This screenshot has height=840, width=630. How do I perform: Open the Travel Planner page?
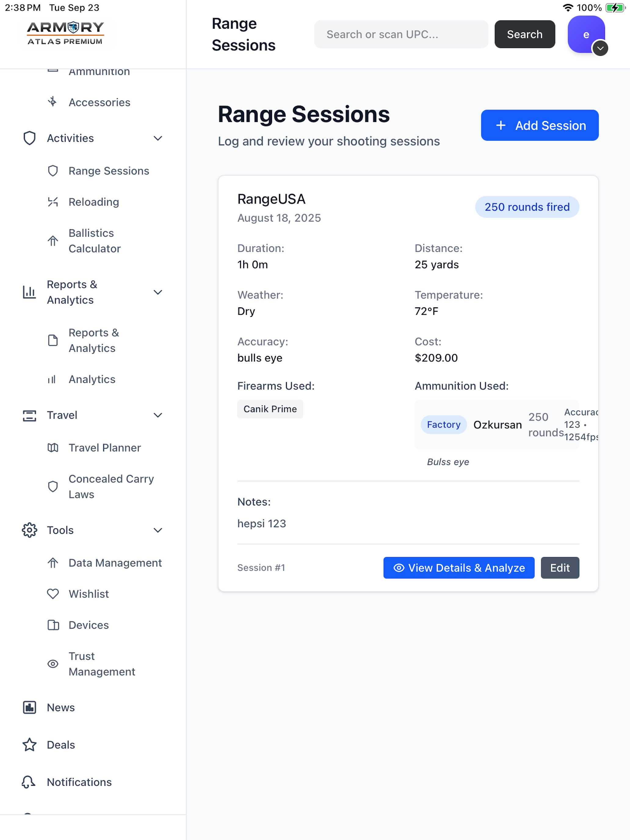coord(105,448)
